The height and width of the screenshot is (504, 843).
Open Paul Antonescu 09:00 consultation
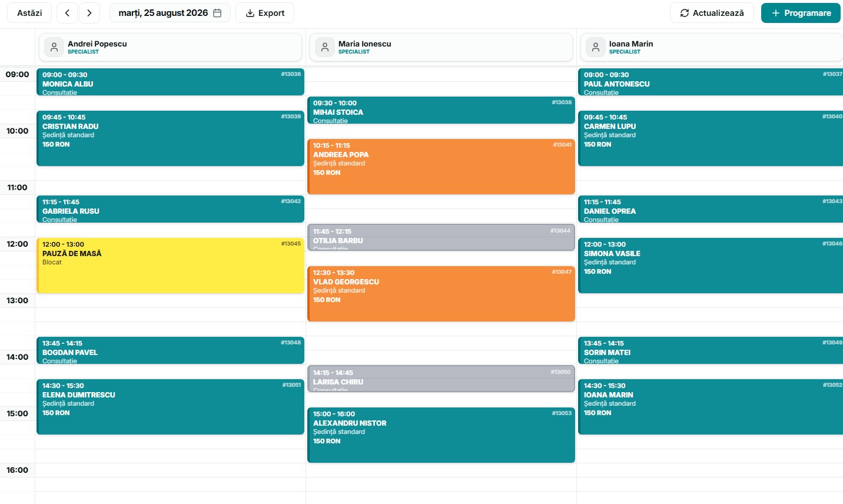(711, 82)
